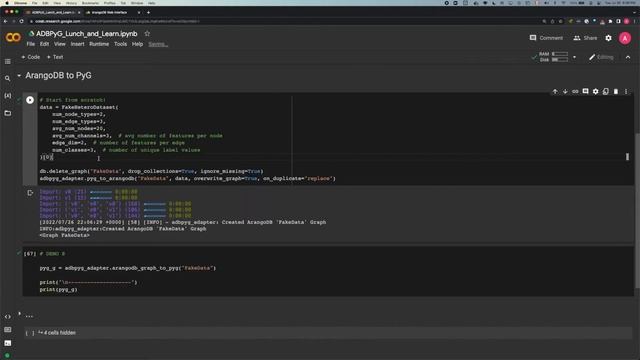Move the selected cell down
Screen dimensions: 640x360
pos(565,91)
